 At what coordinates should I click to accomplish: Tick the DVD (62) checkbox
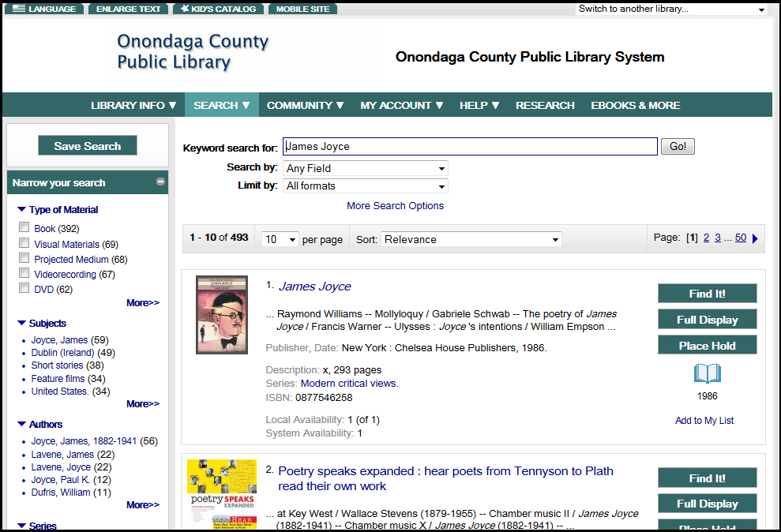coord(24,288)
